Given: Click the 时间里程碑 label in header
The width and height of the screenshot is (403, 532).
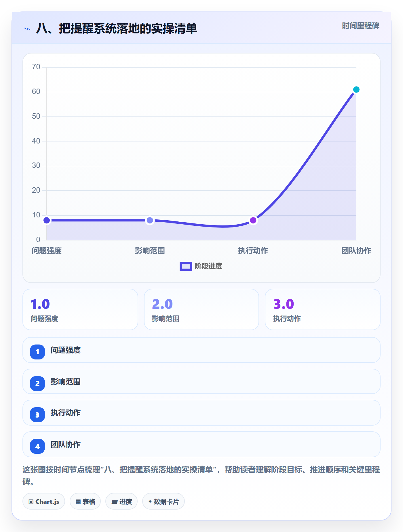Looking at the screenshot, I should (361, 26).
